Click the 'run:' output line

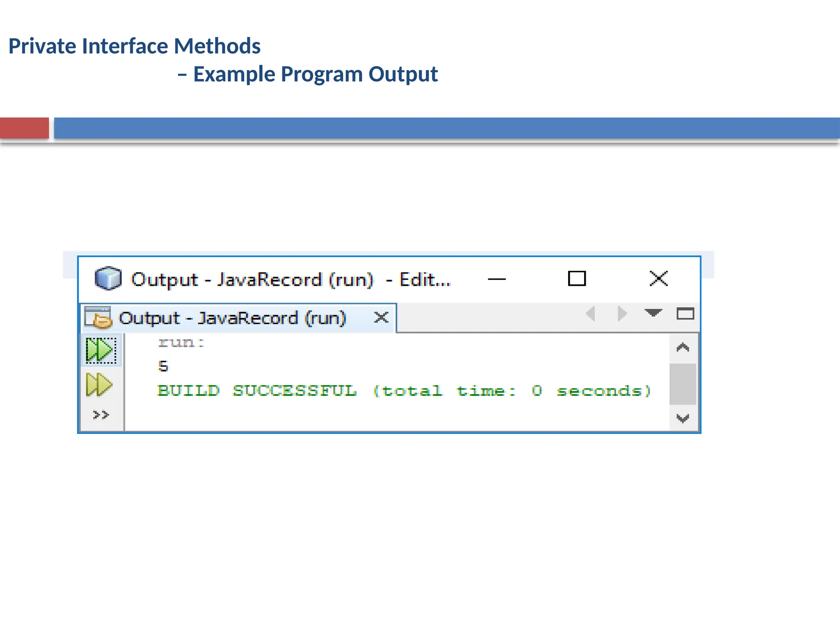[x=181, y=342]
